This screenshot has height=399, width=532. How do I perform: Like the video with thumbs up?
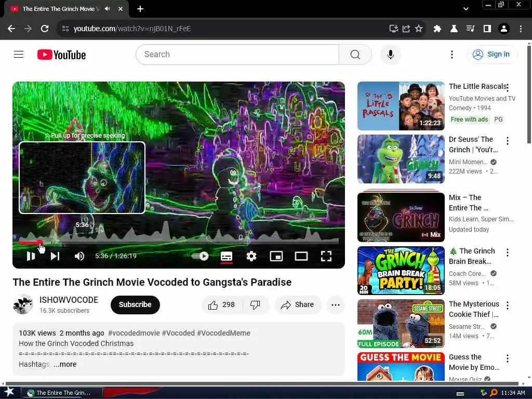click(222, 304)
